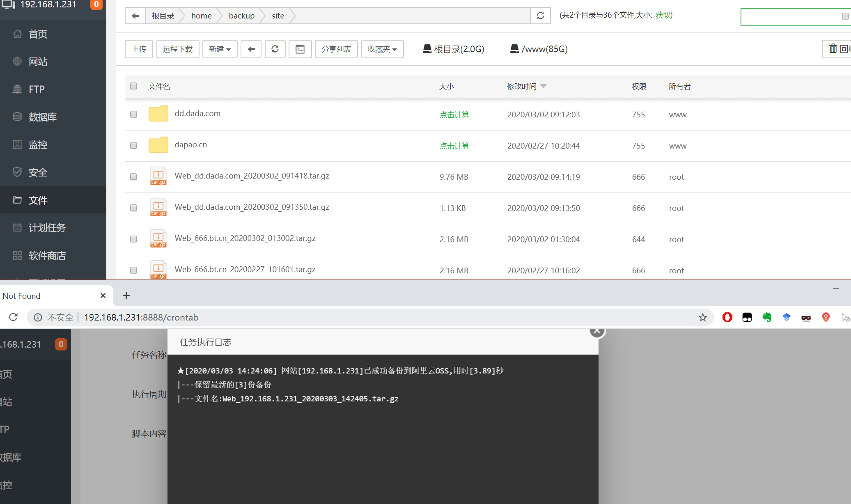
Task: Click the back arrow beside the path breadcrumb
Action: pos(135,16)
